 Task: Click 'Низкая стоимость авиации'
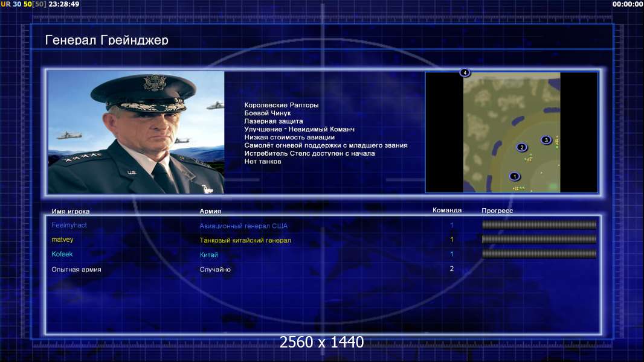(x=289, y=138)
